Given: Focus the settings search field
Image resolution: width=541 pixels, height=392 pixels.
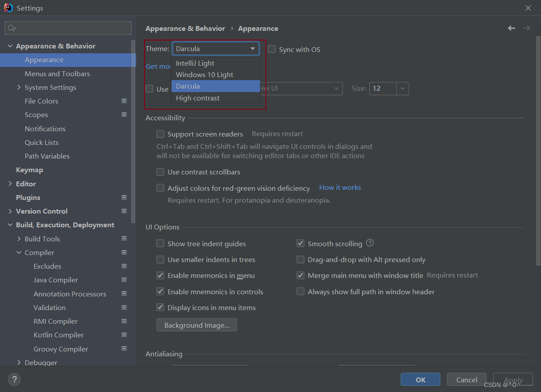Looking at the screenshot, I should [68, 28].
